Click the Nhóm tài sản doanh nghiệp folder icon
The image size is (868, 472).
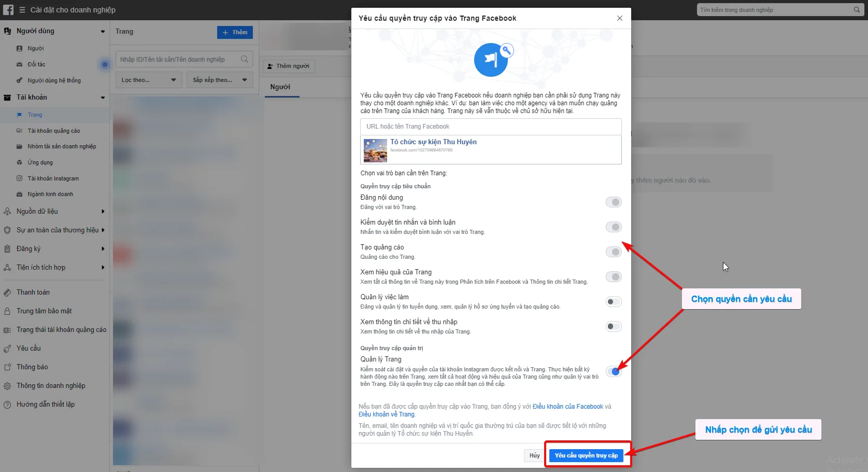point(20,146)
